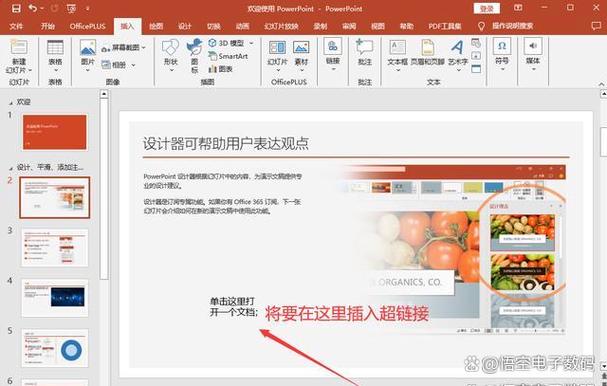This screenshot has height=386, width=607.
Task: Click the slide panel scroll up arrow
Action: 104,94
